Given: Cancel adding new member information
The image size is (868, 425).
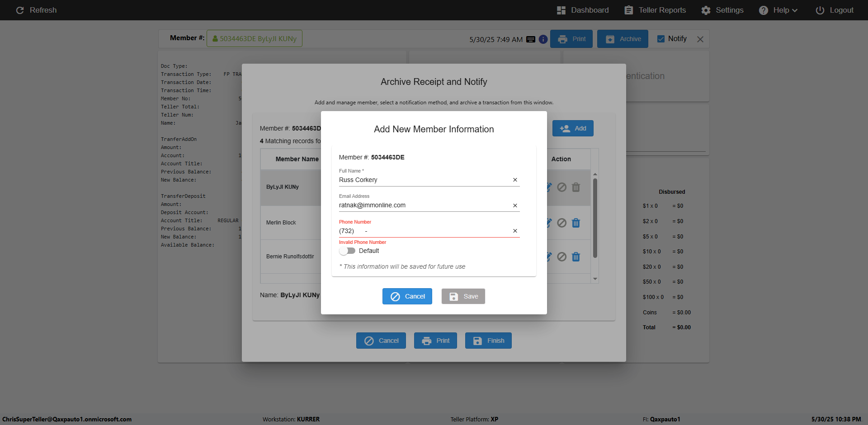Looking at the screenshot, I should [x=407, y=296].
